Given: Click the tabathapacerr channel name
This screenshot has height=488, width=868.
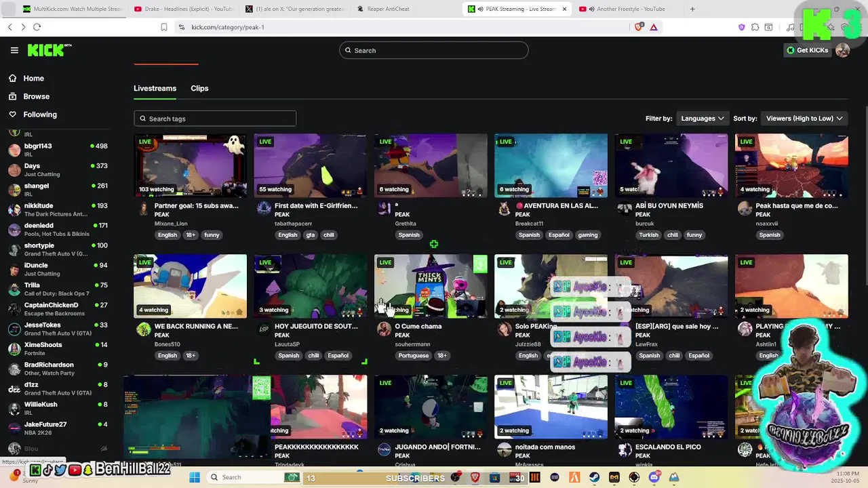Looking at the screenshot, I should [294, 224].
